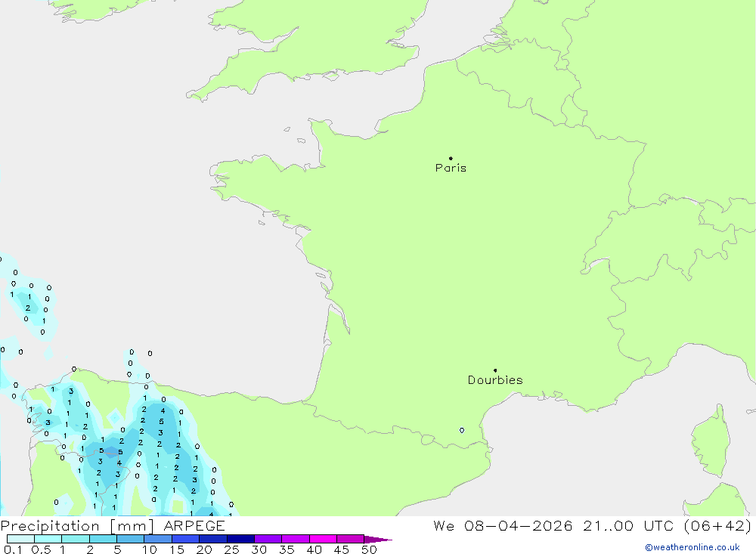This screenshot has width=756, height=554.
Task: Click the 0.1 legend scale value
Action: (13, 549)
